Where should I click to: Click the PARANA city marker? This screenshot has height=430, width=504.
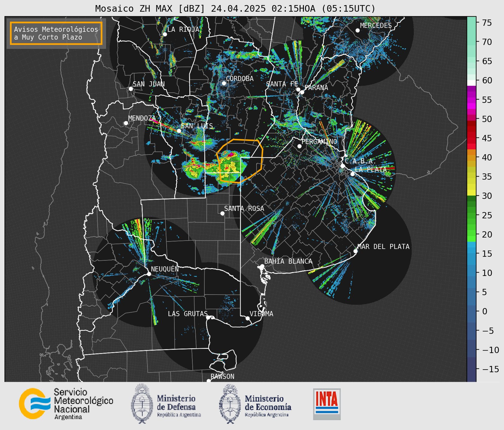302,92
